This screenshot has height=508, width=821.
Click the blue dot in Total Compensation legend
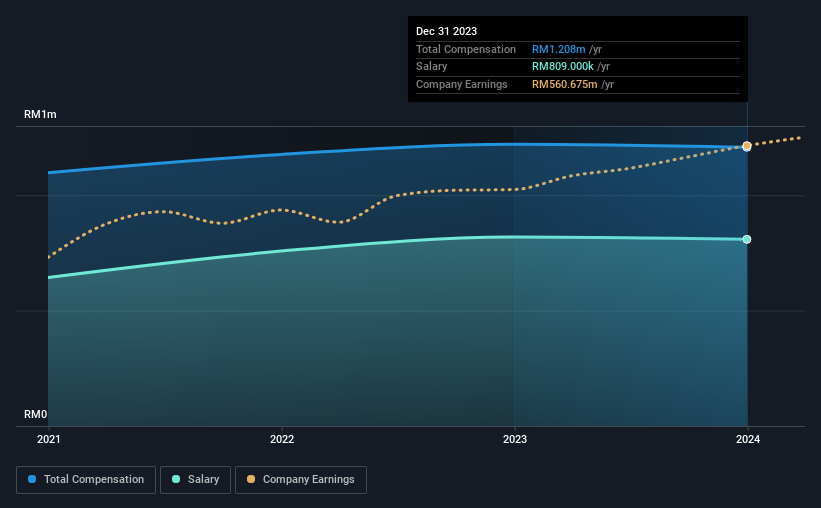coord(32,479)
